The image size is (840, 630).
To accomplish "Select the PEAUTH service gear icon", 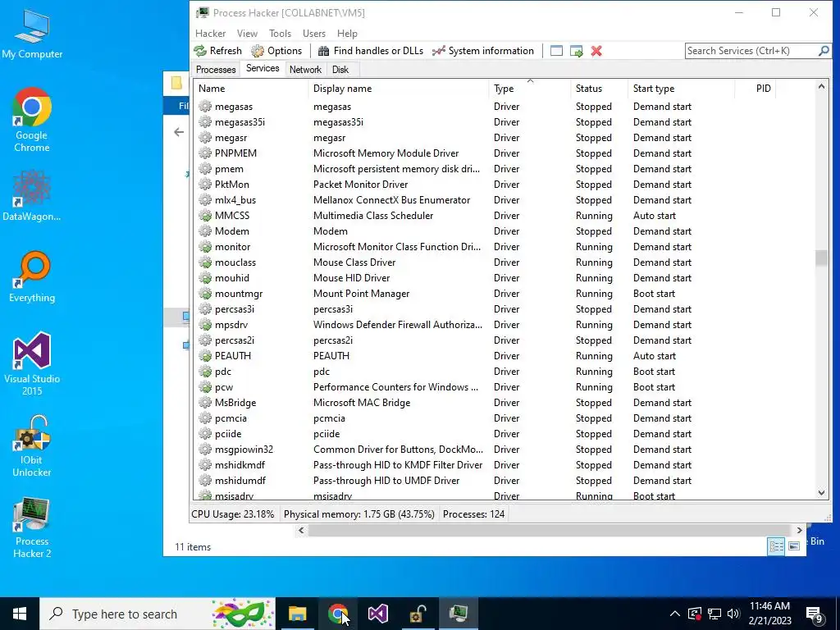I will pyautogui.click(x=204, y=356).
